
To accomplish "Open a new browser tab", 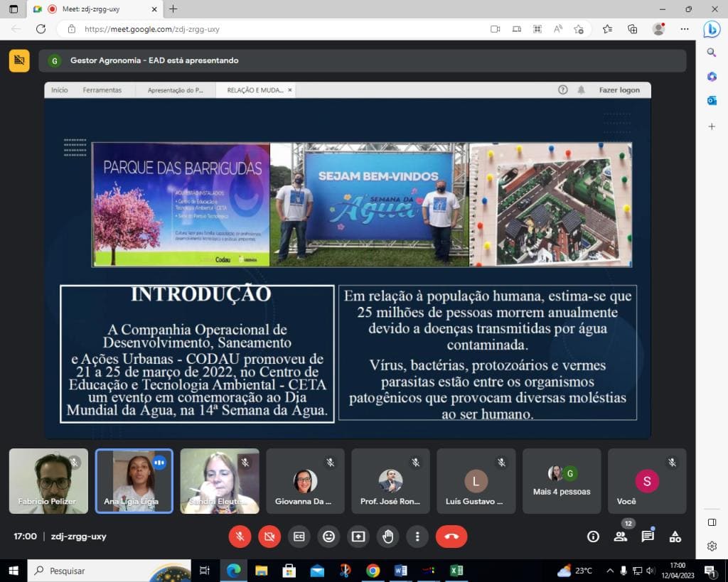I will tap(173, 9).
